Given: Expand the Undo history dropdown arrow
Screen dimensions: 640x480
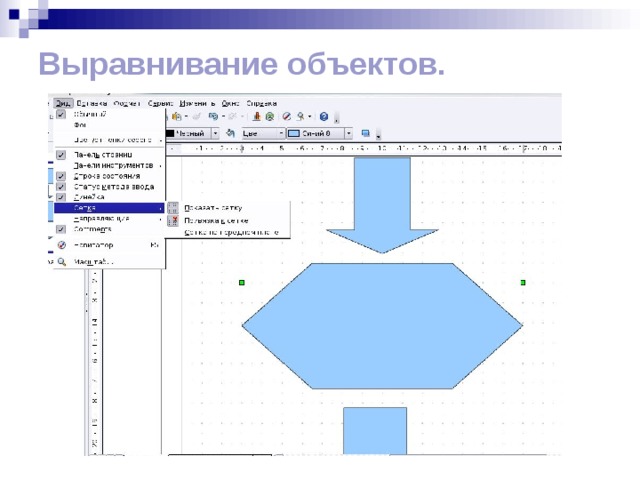Looking at the screenshot, I should click(223, 117).
